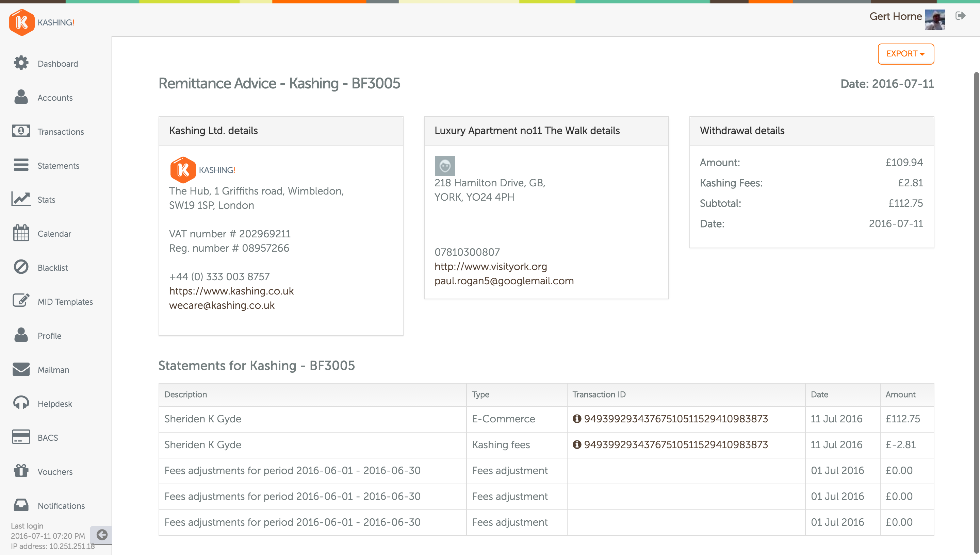Open Notifications menu label
Screen dimensions: 980x555
coord(61,505)
